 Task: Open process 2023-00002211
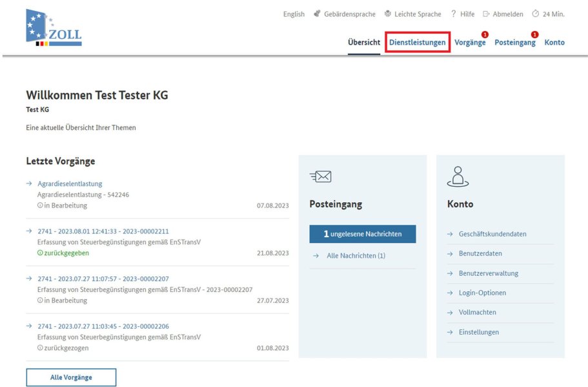coord(103,231)
